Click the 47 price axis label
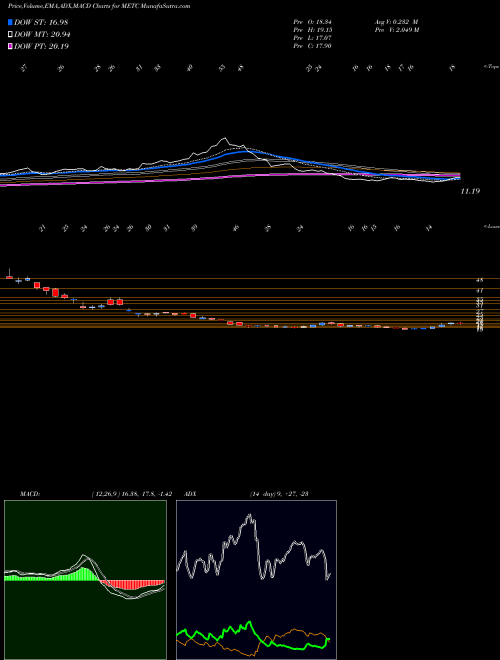 pos(479,290)
